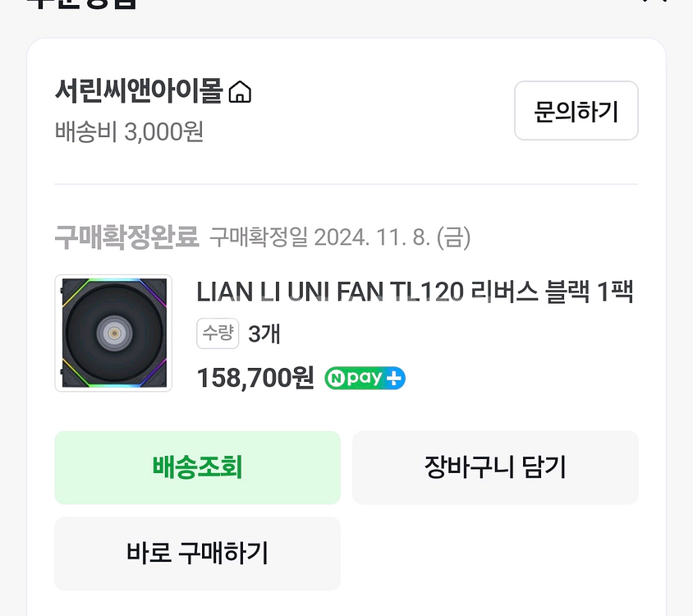Open the LIAN LI UNI FAN product thumbnail
693x616 pixels.
pos(113,333)
